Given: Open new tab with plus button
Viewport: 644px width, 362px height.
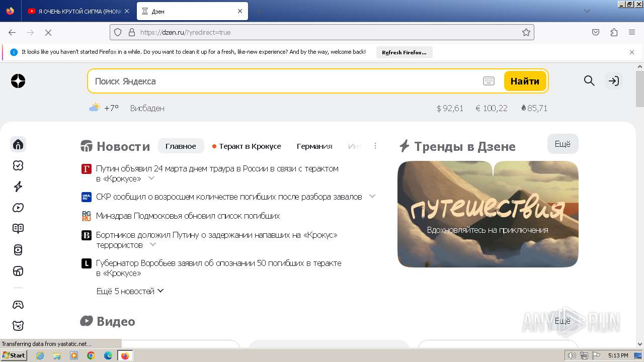Looking at the screenshot, I should pos(259,11).
